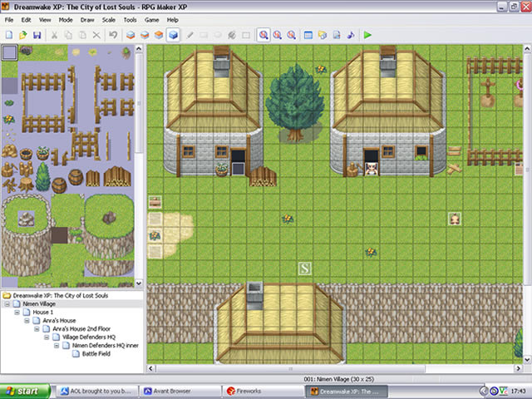The height and width of the screenshot is (399, 532).
Task: Open a project with the folder icon
Action: [x=23, y=35]
